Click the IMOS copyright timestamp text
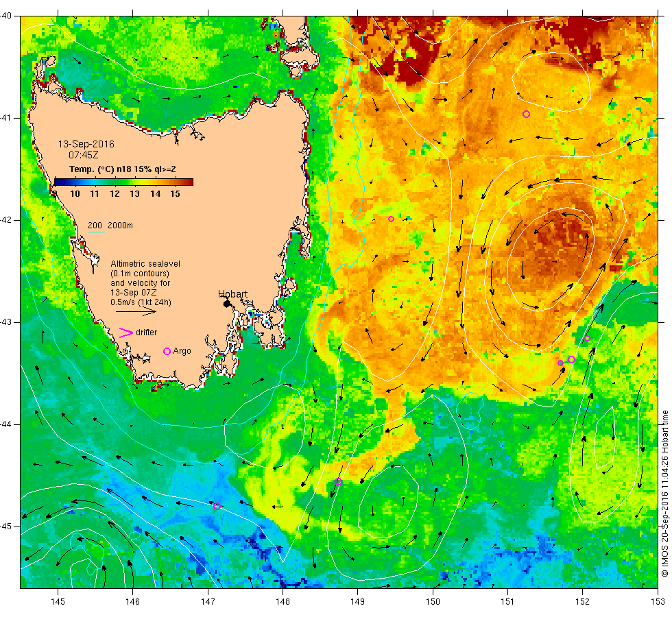Screen dimensions: 672x617 (664, 494)
